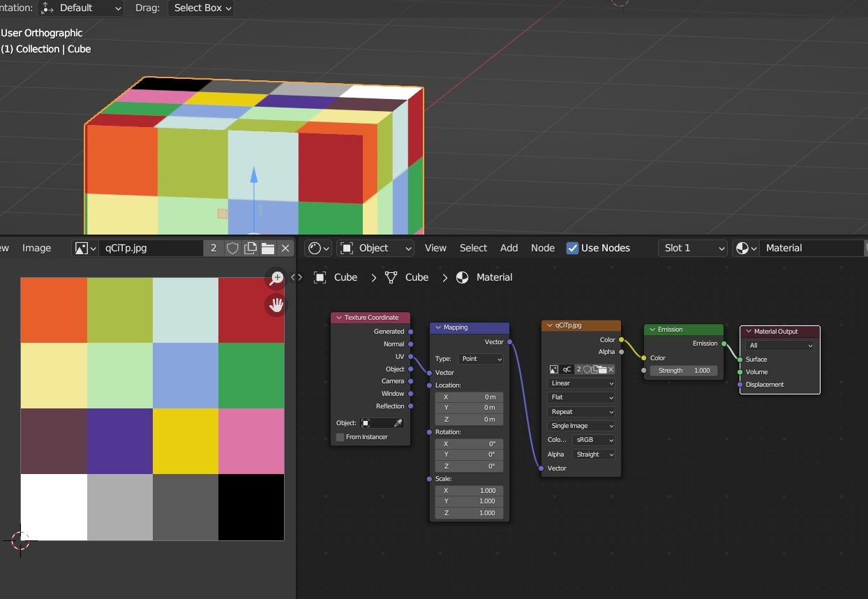Click the Scale X field in Mapping node

[x=469, y=491]
